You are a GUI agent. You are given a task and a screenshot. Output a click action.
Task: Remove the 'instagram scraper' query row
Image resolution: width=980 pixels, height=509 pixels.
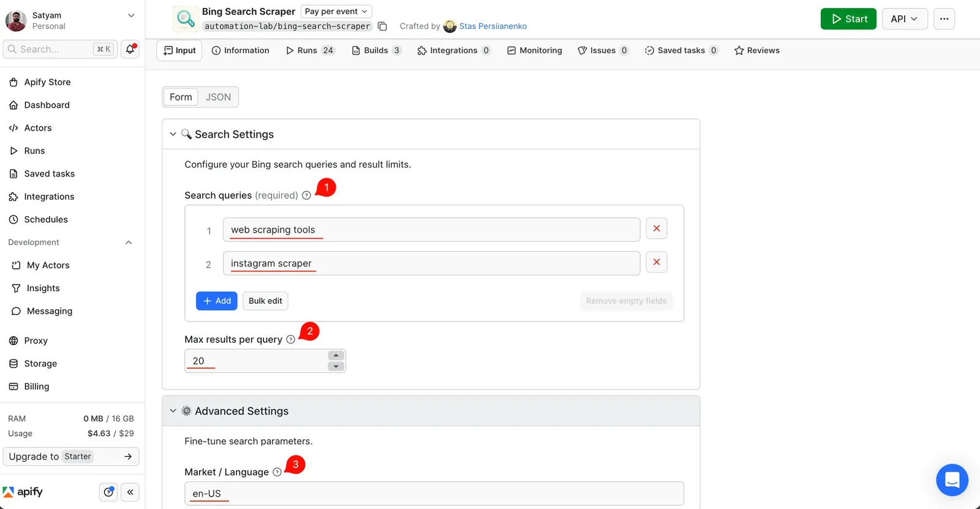point(657,262)
